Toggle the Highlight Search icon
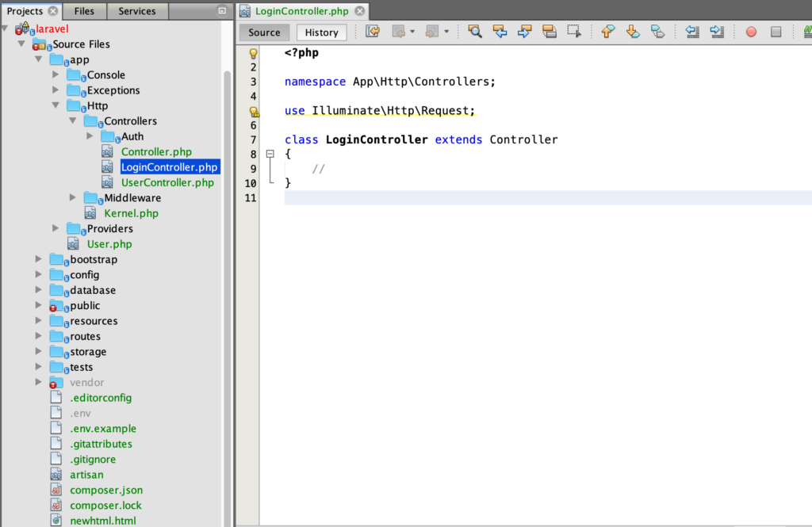Viewport: 812px width, 527px height. tap(550, 32)
